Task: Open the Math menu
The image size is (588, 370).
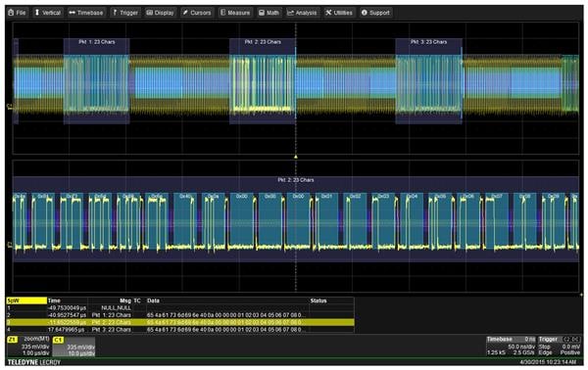Action: pyautogui.click(x=269, y=13)
